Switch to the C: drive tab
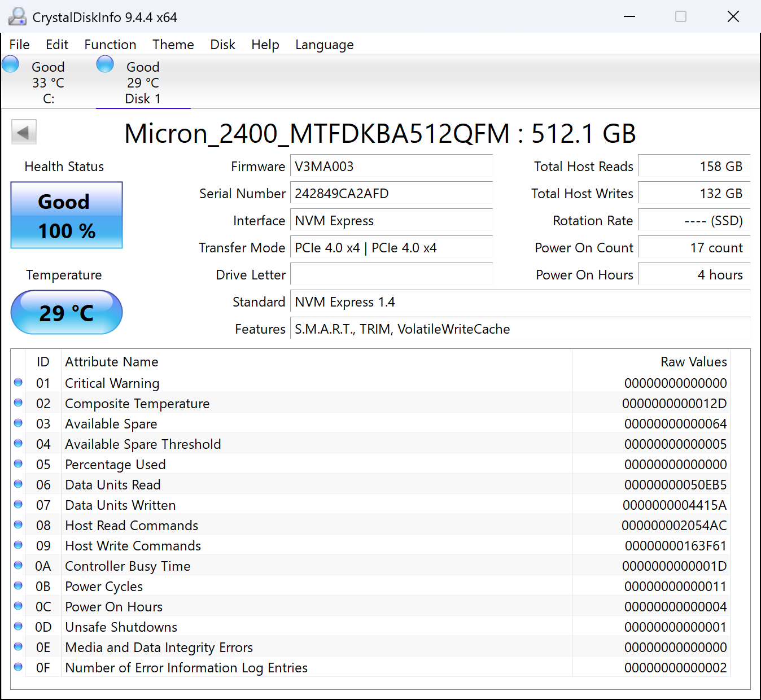The image size is (761, 700). tap(48, 82)
